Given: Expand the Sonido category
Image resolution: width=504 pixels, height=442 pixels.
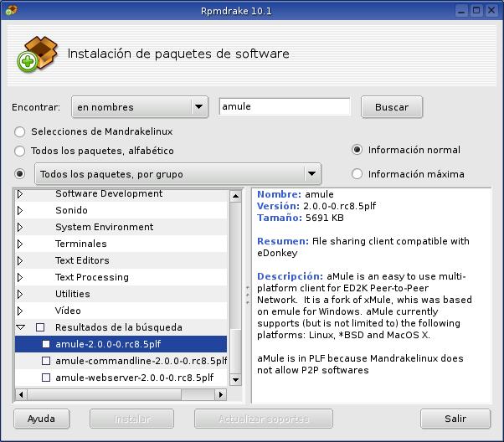Looking at the screenshot, I should (20, 210).
